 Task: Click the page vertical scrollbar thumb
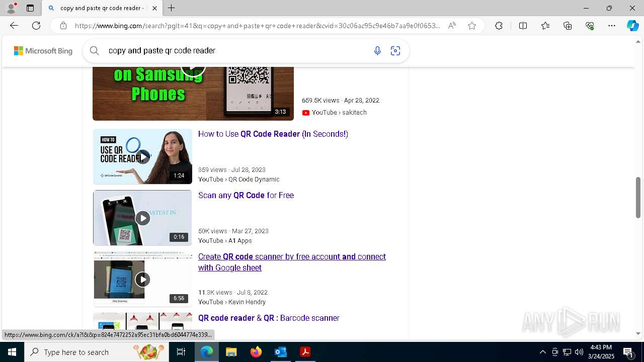tap(638, 197)
